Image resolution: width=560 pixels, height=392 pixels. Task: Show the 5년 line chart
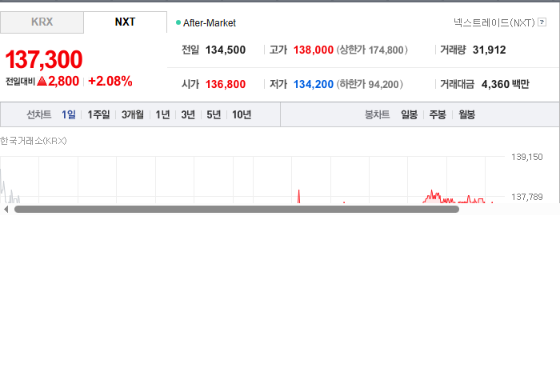coord(214,114)
